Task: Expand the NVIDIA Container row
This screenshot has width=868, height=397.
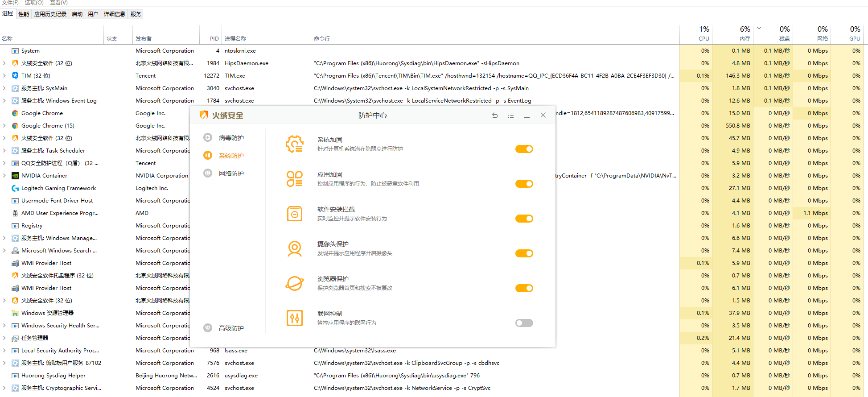Action: 4,175
